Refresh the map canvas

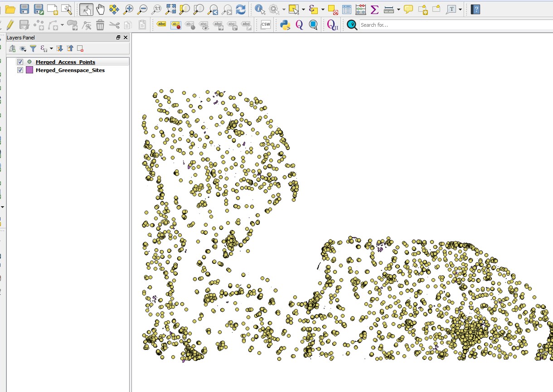(x=241, y=9)
